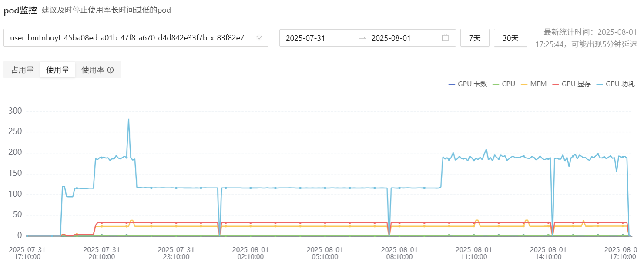
Task: Click the arrow icon between the two dates
Action: [x=362, y=38]
